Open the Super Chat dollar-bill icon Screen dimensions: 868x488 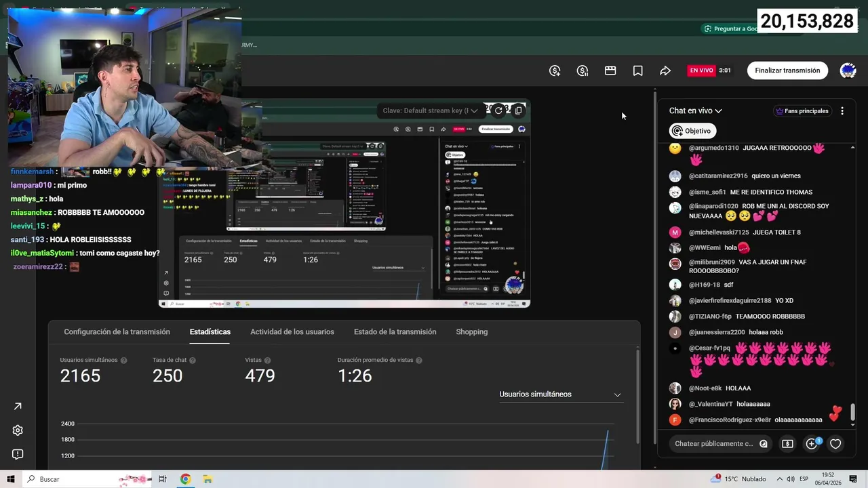(x=787, y=444)
